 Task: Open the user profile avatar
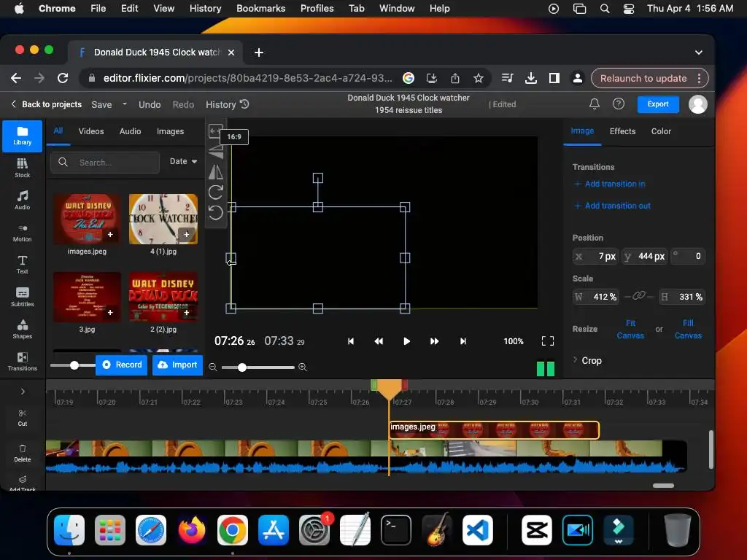click(698, 104)
